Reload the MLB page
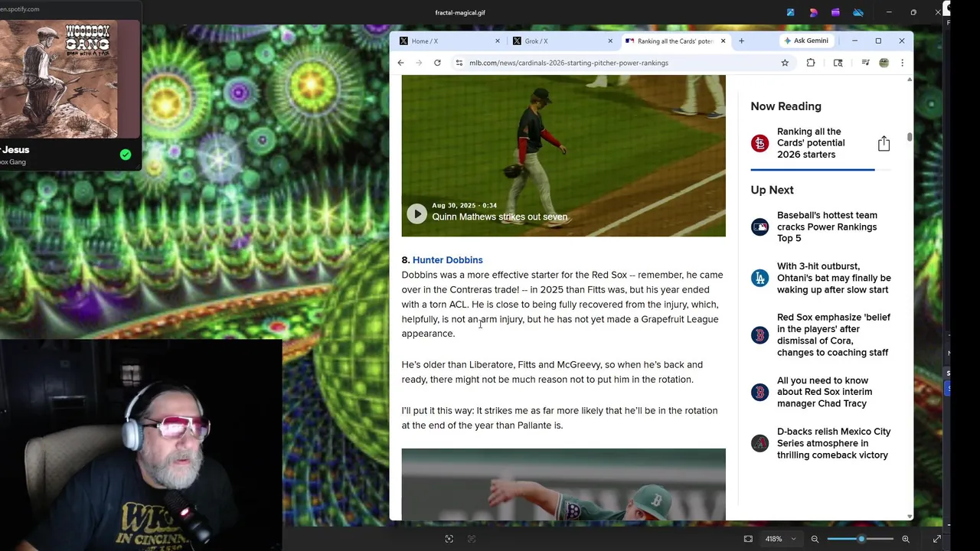The image size is (980, 551). click(437, 63)
